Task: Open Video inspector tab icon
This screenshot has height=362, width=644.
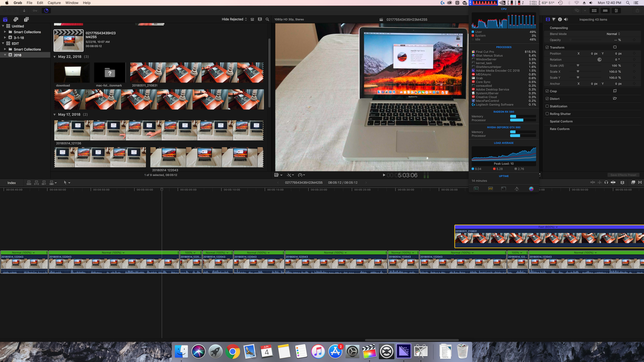Action: click(x=548, y=19)
